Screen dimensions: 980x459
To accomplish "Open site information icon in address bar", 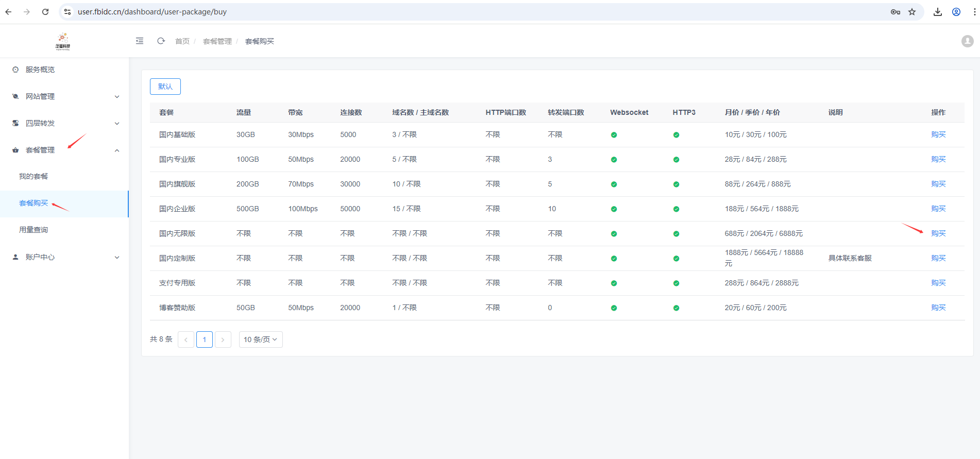I will pyautogui.click(x=67, y=12).
